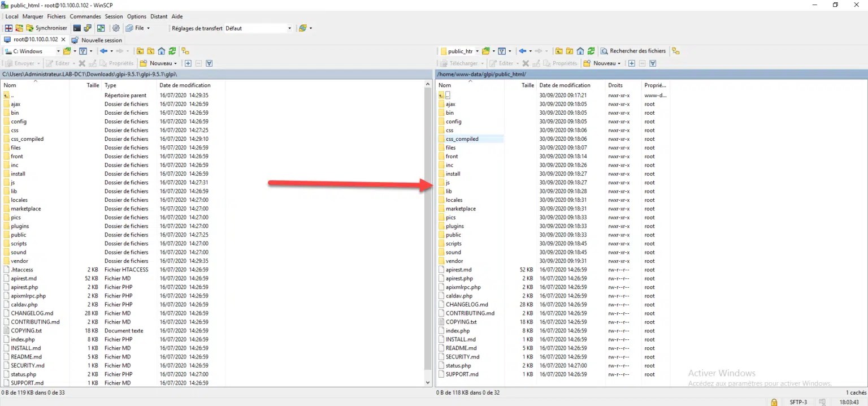Go to remote root directory icon

pyautogui.click(x=570, y=51)
